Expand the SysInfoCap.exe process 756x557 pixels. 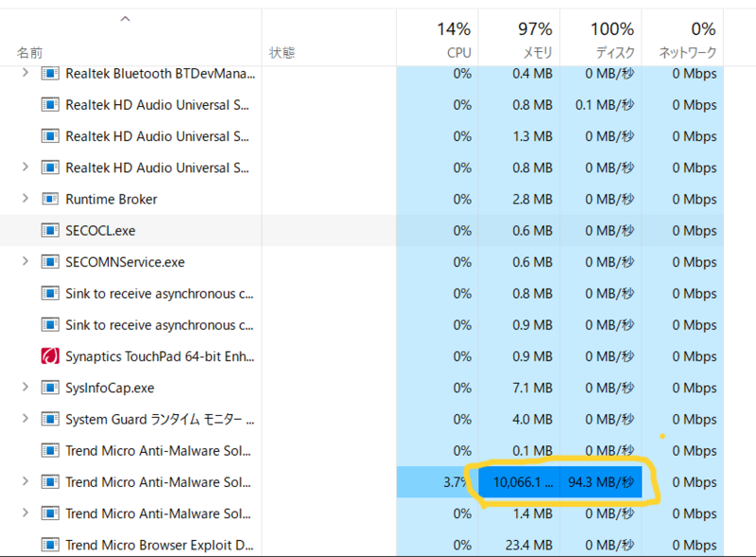coord(26,387)
